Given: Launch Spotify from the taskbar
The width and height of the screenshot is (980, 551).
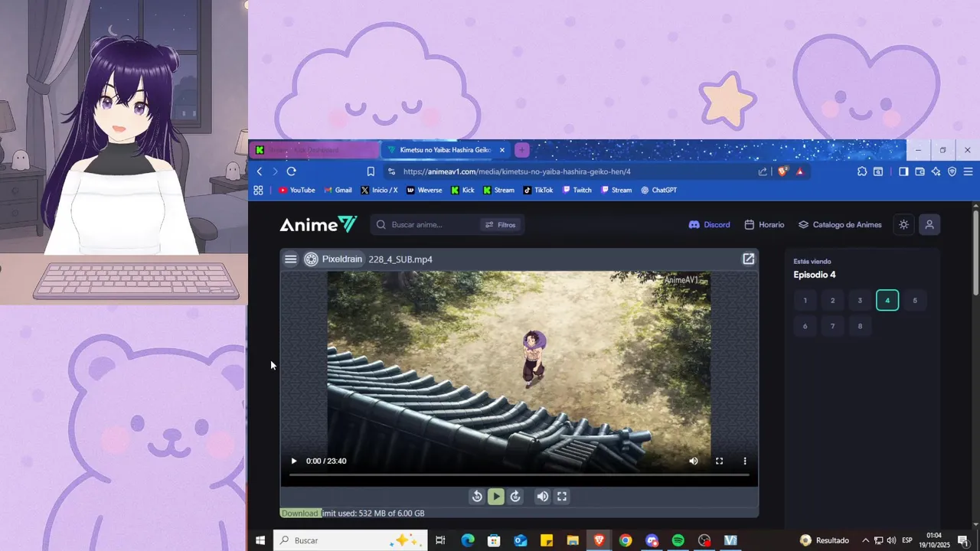Looking at the screenshot, I should coord(678,540).
